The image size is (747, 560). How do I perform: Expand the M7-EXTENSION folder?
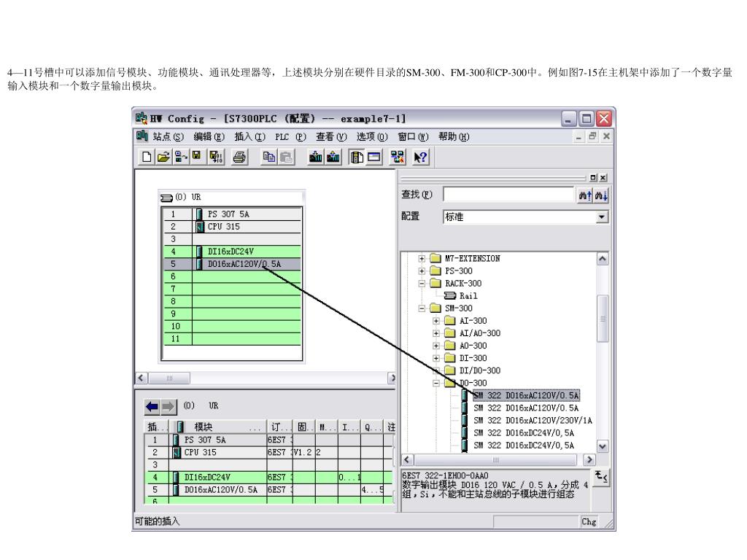click(422, 259)
